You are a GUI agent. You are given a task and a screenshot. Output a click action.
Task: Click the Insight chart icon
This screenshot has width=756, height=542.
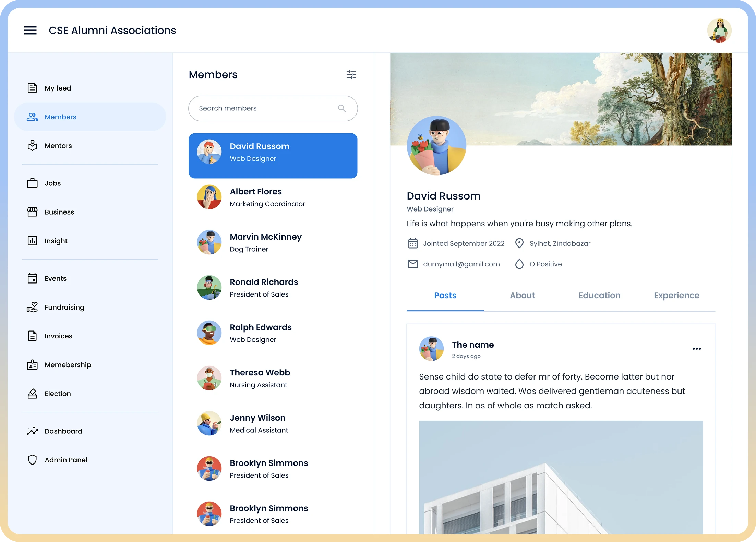pos(32,241)
